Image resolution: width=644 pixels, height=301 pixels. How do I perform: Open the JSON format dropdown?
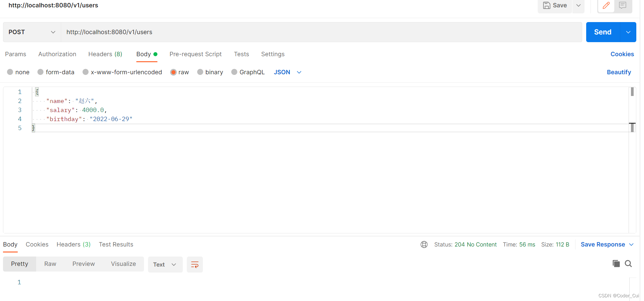pyautogui.click(x=288, y=72)
